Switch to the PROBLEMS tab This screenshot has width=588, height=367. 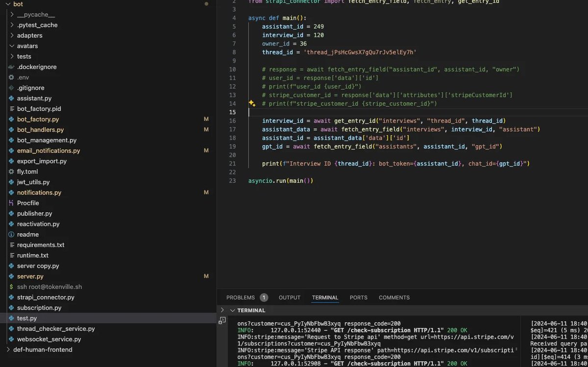pyautogui.click(x=241, y=297)
